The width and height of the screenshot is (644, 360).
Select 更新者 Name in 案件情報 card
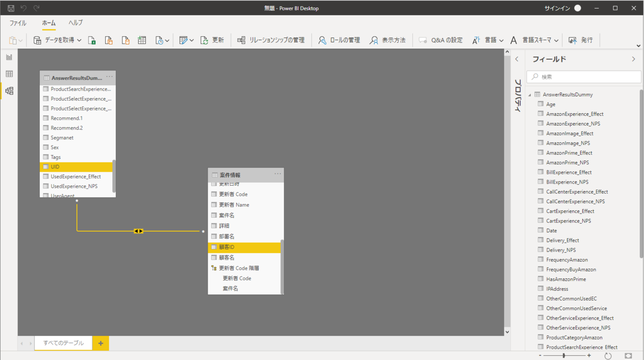pos(244,204)
